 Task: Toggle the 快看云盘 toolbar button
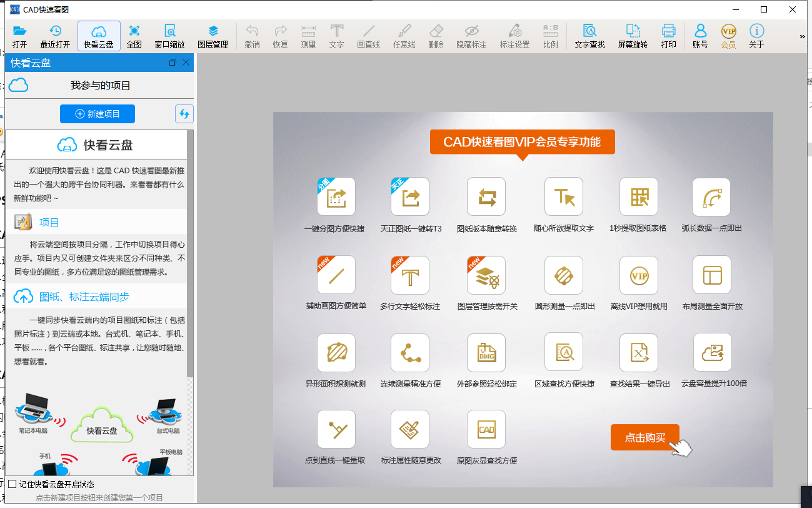(99, 36)
